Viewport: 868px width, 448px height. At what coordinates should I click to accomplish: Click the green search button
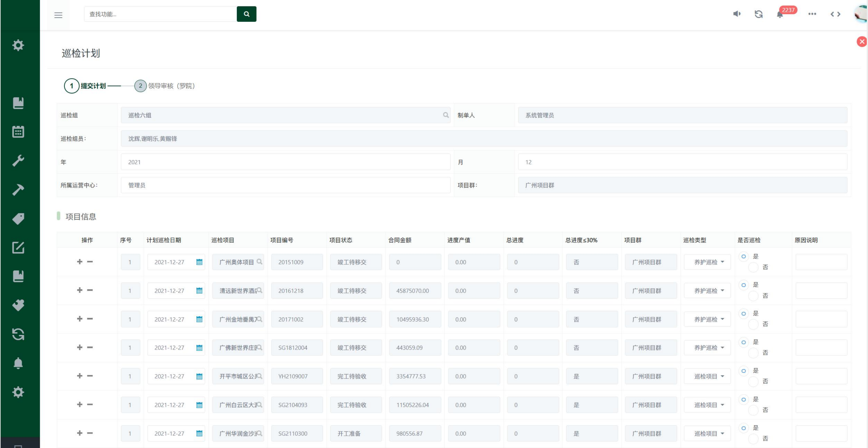tap(246, 14)
